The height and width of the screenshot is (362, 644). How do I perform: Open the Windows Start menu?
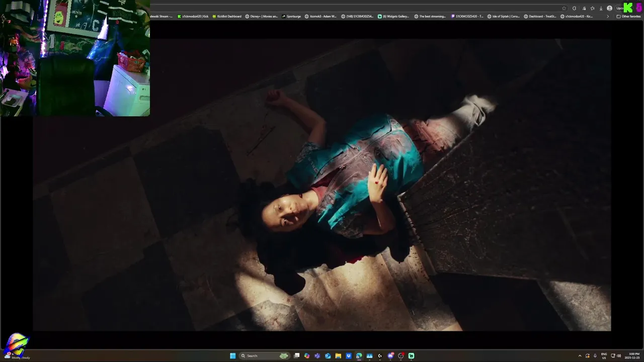pyautogui.click(x=233, y=356)
